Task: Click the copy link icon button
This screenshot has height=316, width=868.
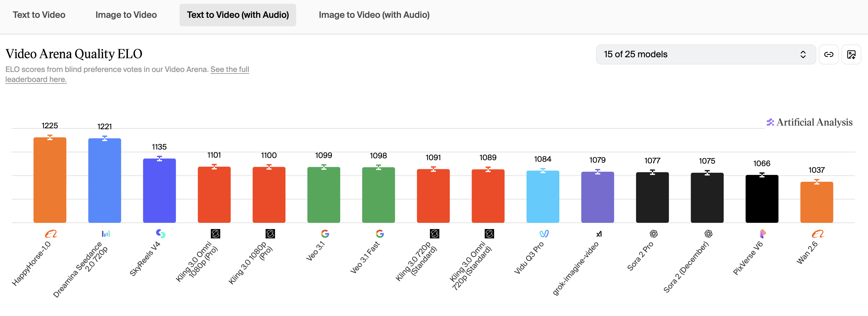Action: (x=828, y=54)
